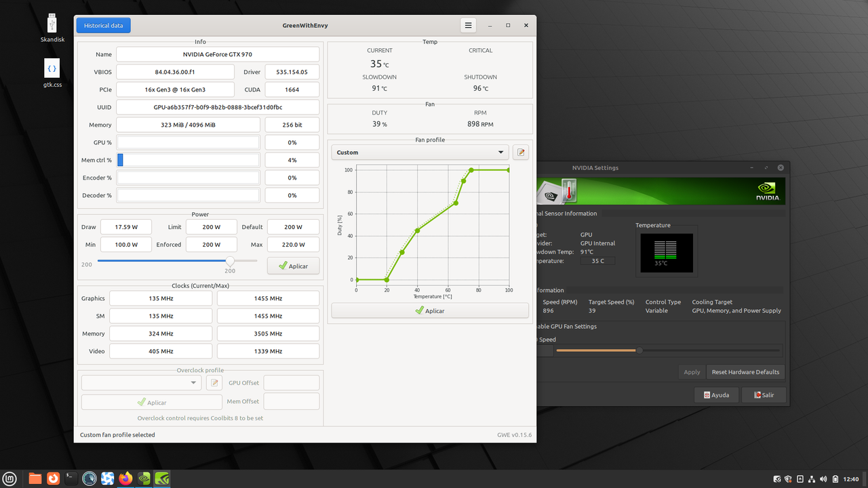Screen dimensions: 868x488
Task: Click the 256 bit memory value
Action: pos(292,125)
